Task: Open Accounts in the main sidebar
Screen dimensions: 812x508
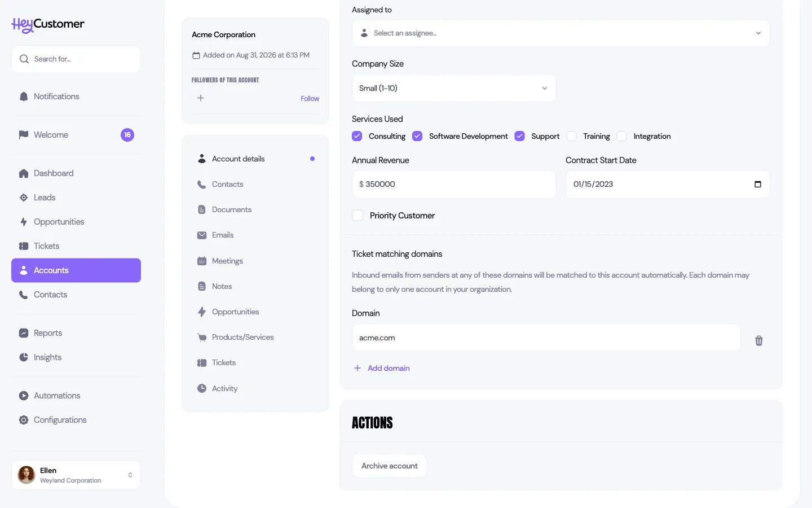Action: click(76, 270)
